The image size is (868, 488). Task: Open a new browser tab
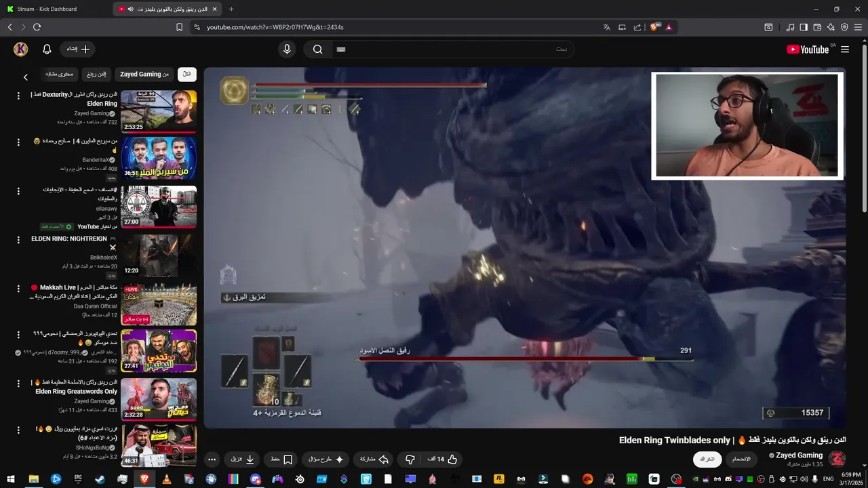point(231,9)
